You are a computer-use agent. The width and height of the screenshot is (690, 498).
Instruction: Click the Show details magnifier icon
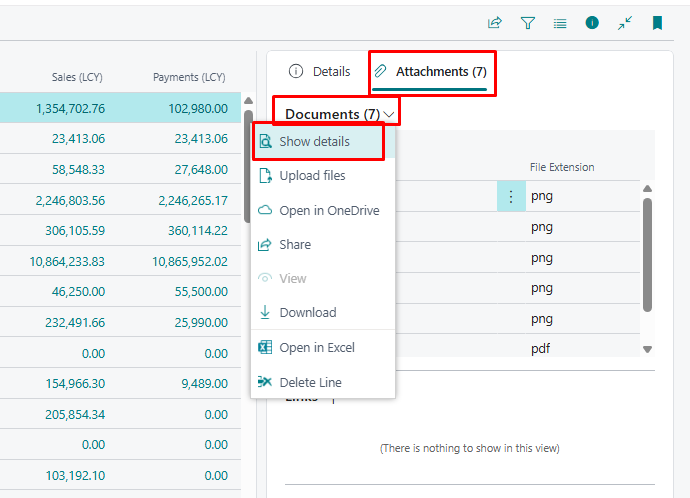click(x=265, y=141)
